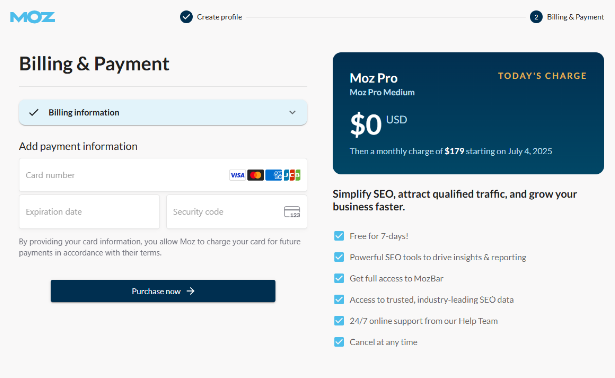Screen dimensions: 615x378
Task: Click the Visa card icon
Action: (237, 175)
